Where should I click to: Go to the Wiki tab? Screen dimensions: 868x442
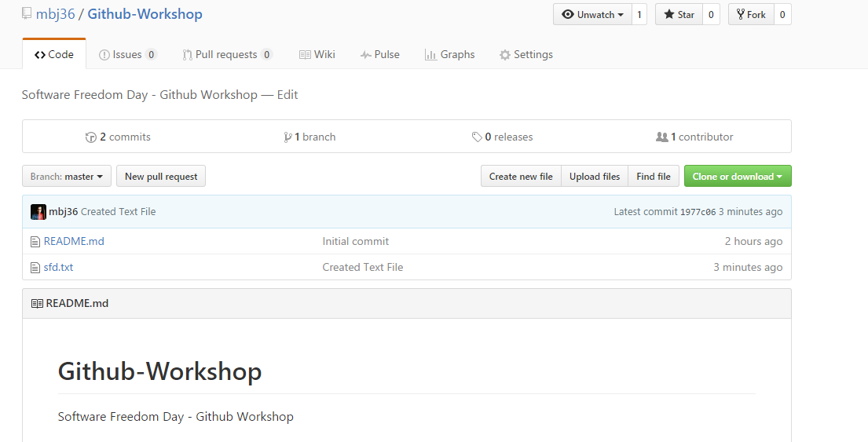(317, 54)
